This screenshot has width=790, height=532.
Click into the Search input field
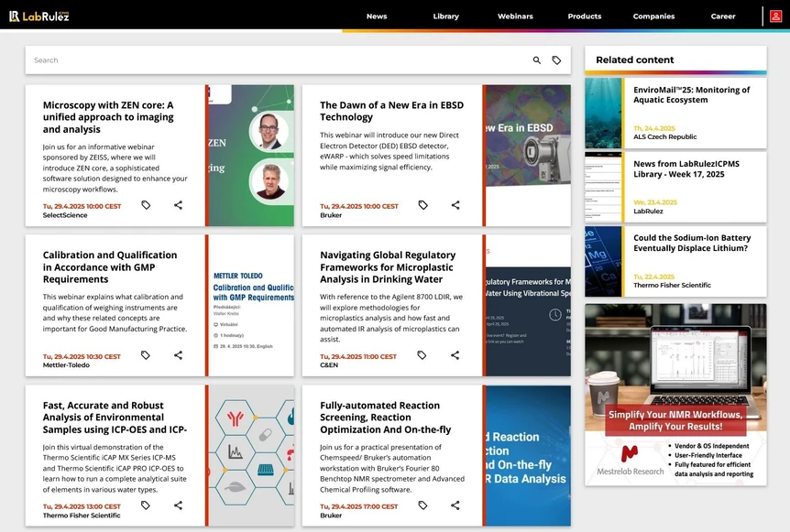[277, 60]
